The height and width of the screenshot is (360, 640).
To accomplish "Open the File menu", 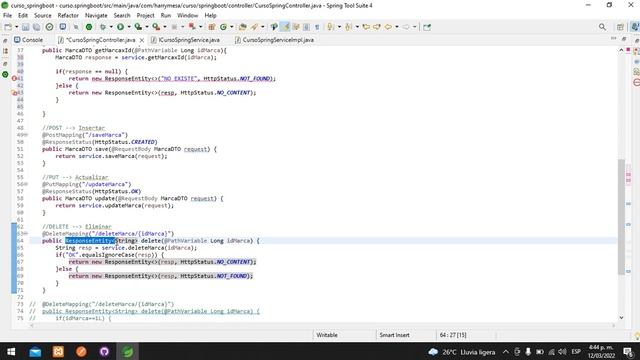I will [x=7, y=16].
